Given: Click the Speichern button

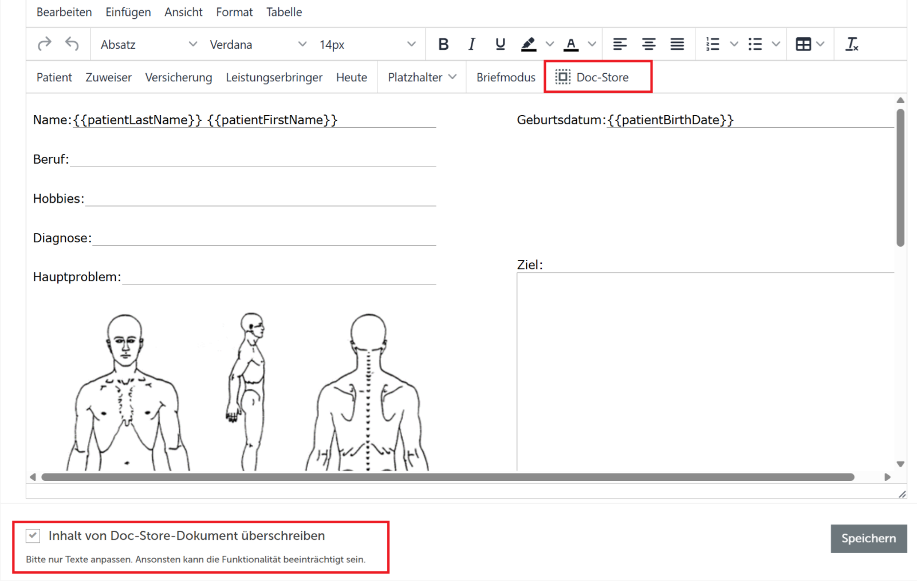Looking at the screenshot, I should click(x=868, y=539).
